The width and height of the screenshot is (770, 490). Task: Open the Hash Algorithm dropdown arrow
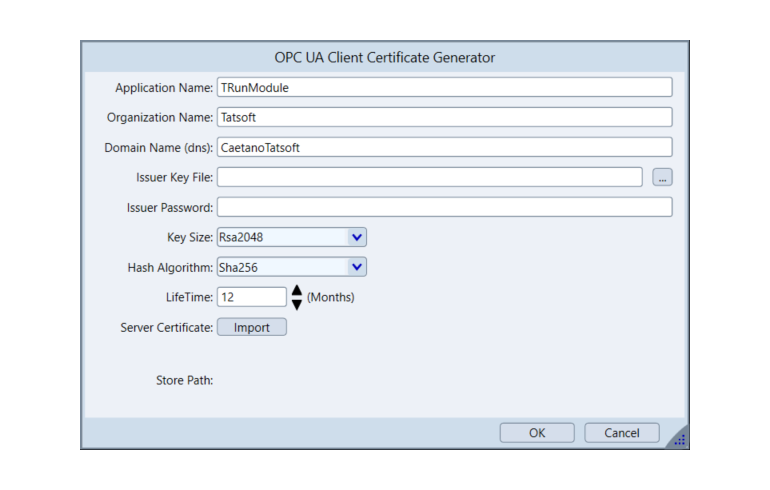[x=357, y=267]
